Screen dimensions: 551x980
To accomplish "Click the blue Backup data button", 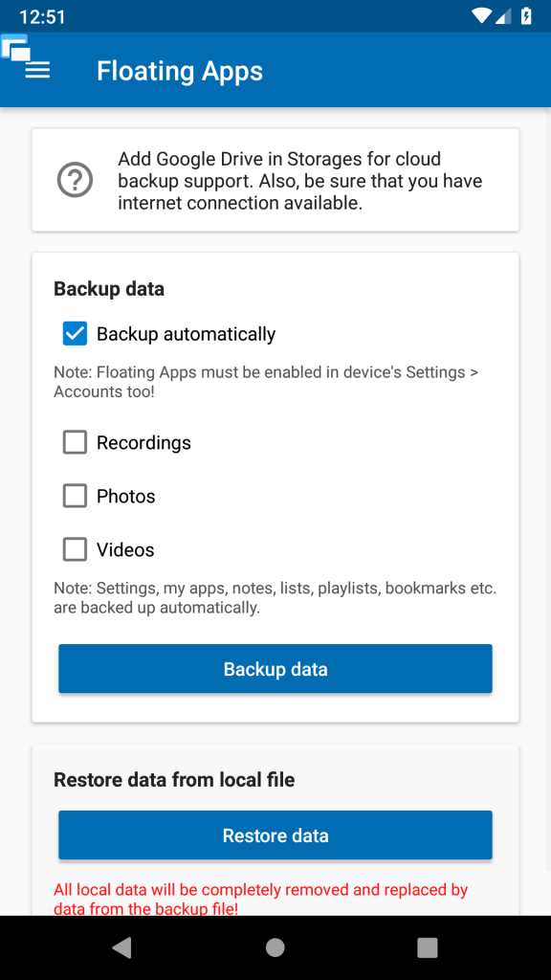I will click(x=275, y=669).
